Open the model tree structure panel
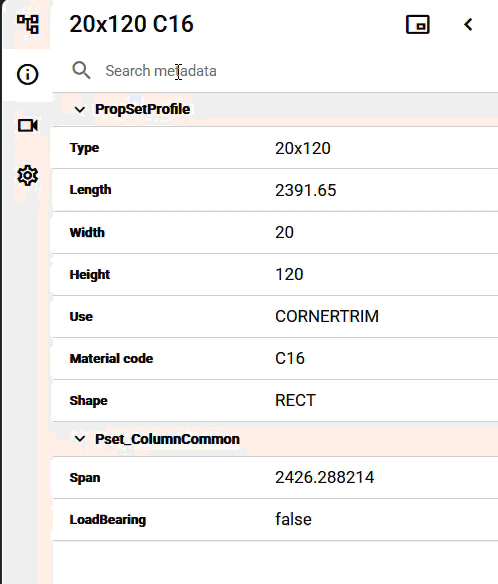This screenshot has width=498, height=584. click(28, 24)
